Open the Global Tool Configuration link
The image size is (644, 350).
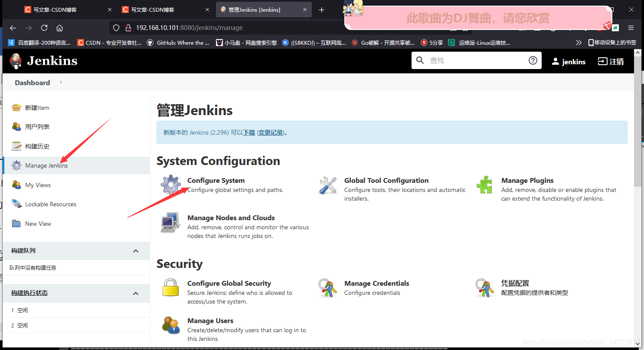coord(386,181)
